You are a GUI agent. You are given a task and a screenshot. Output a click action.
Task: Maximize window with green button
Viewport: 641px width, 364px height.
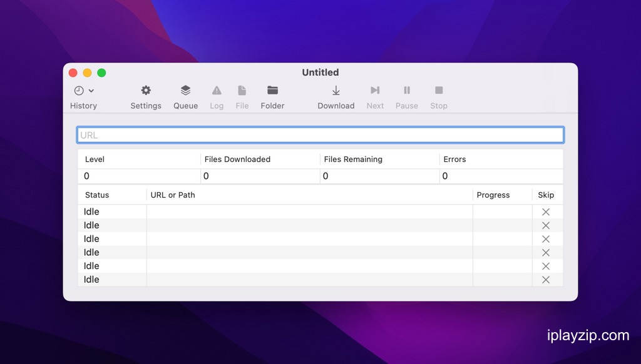point(101,73)
